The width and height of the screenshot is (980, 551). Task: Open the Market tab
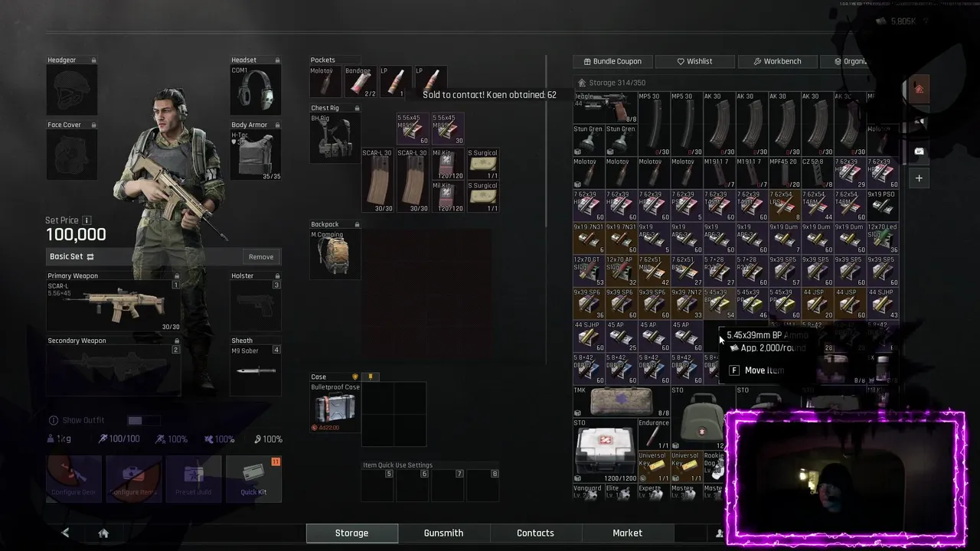click(627, 533)
